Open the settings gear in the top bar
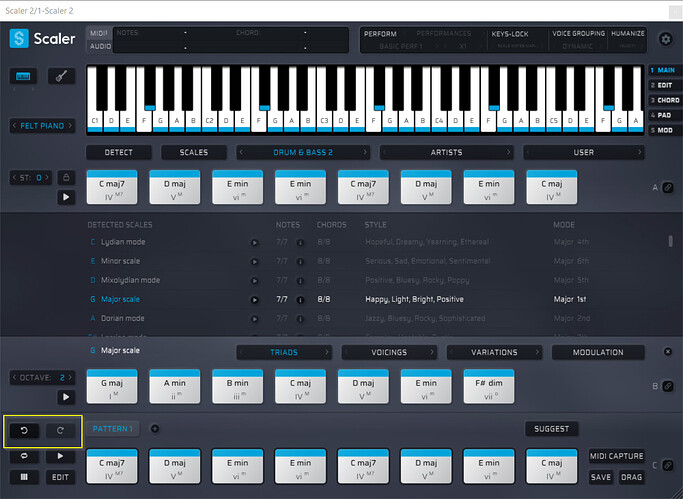Image resolution: width=683 pixels, height=499 pixels. [666, 40]
